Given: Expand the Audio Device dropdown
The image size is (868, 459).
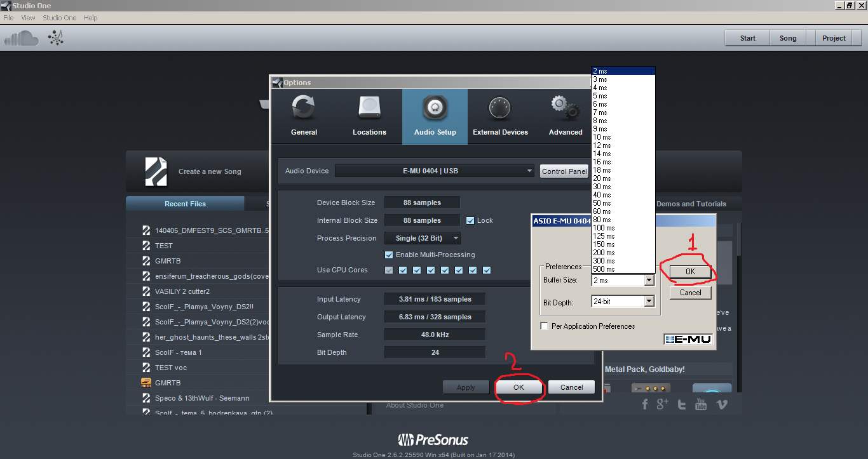Looking at the screenshot, I should [x=435, y=171].
